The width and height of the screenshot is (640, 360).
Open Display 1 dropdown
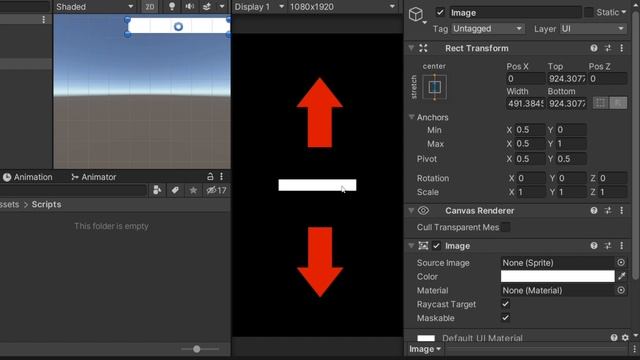(x=259, y=7)
